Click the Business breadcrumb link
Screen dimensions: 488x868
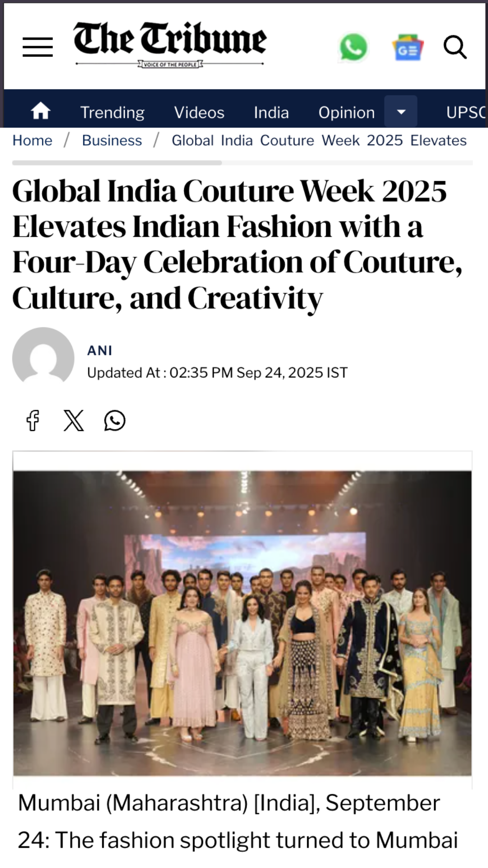(112, 141)
